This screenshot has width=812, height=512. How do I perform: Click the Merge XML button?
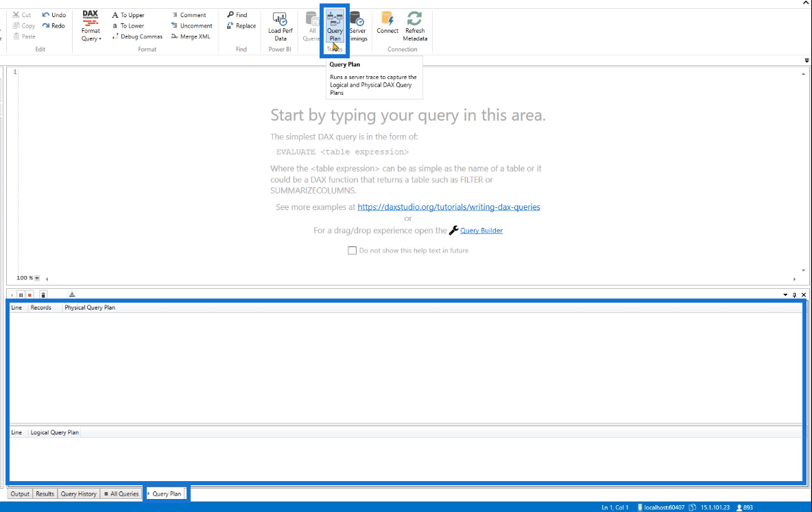pyautogui.click(x=191, y=36)
